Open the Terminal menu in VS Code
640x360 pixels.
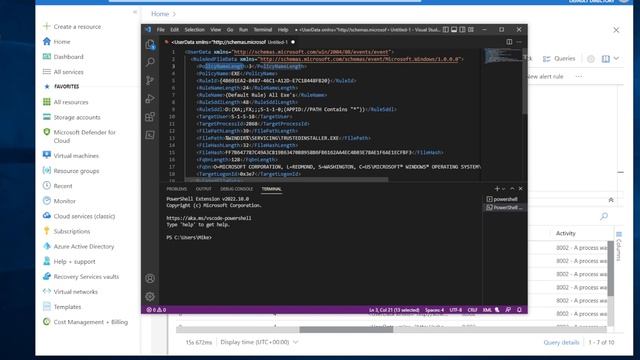pos(263,29)
